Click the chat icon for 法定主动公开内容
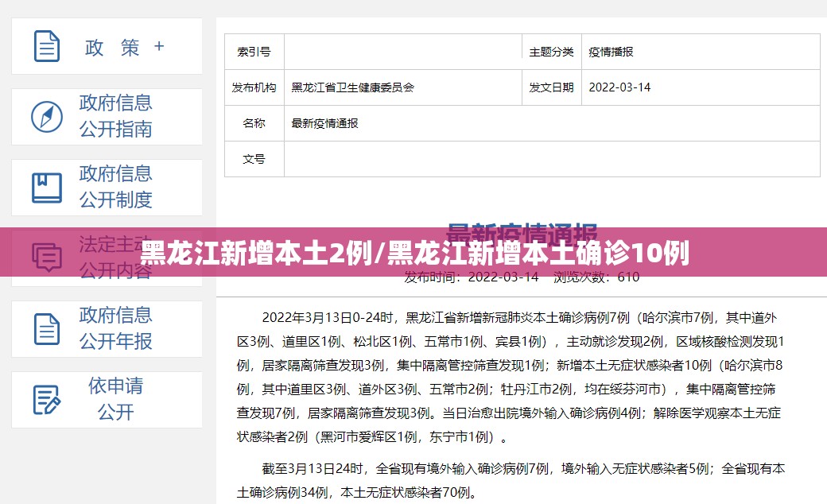Screen dimensions: 827x504 coord(47,257)
